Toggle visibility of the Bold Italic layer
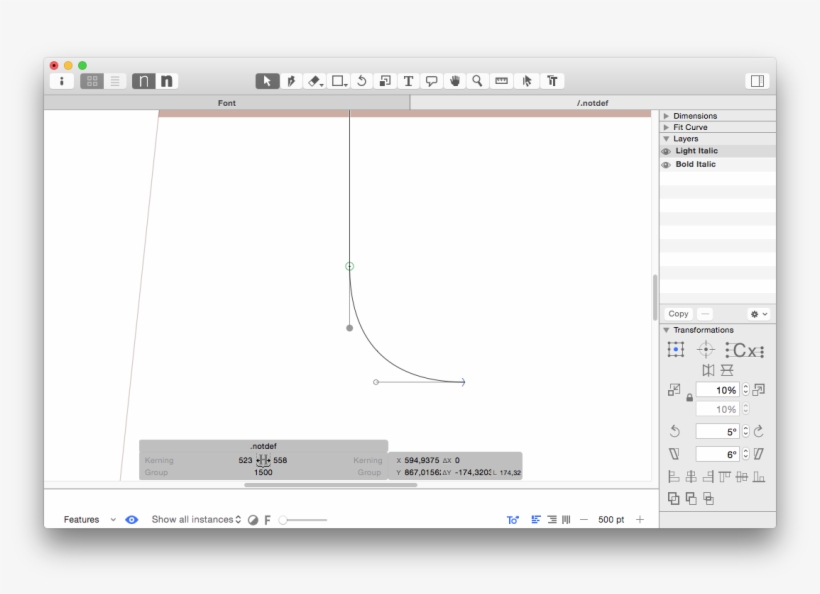820x594 pixels. 665,164
